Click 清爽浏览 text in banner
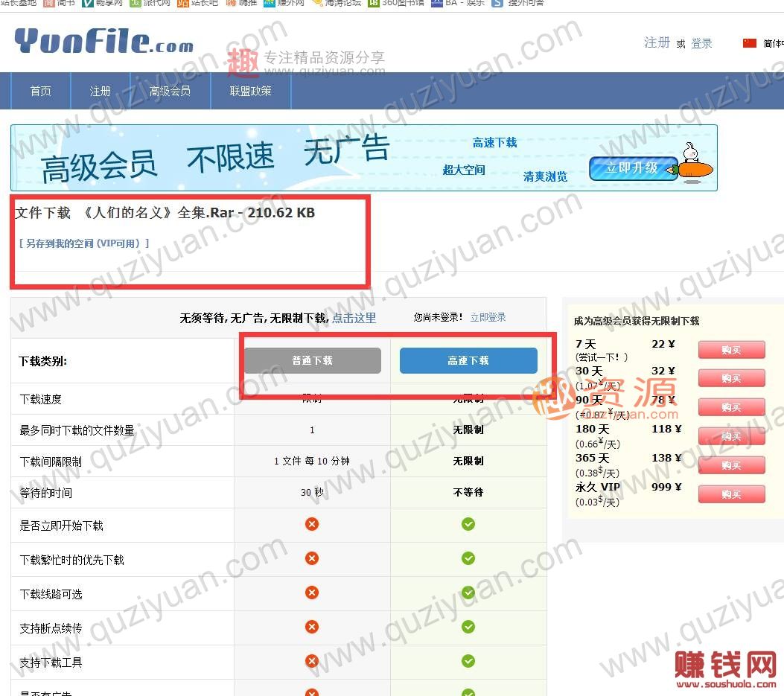 [546, 176]
